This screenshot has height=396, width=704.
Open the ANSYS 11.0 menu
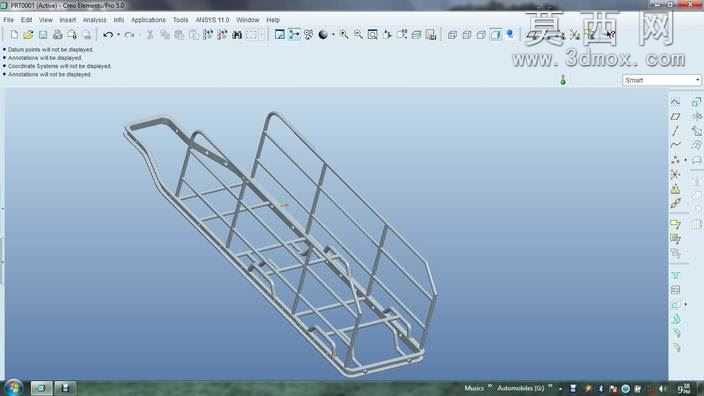(x=212, y=20)
